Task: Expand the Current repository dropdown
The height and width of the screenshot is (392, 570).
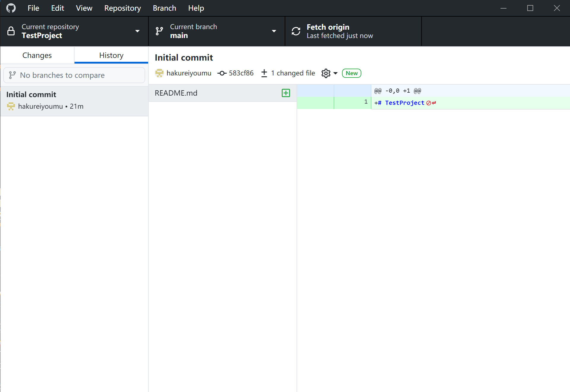Action: pos(137,31)
